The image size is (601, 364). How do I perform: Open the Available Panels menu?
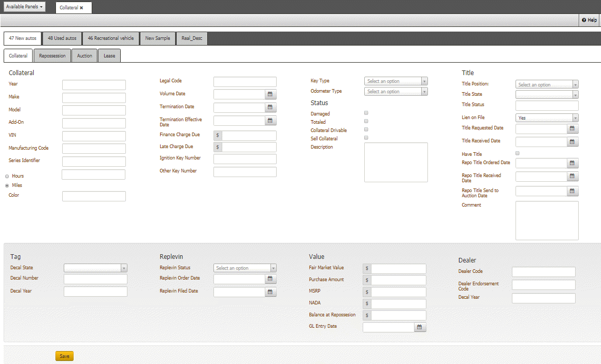point(24,7)
